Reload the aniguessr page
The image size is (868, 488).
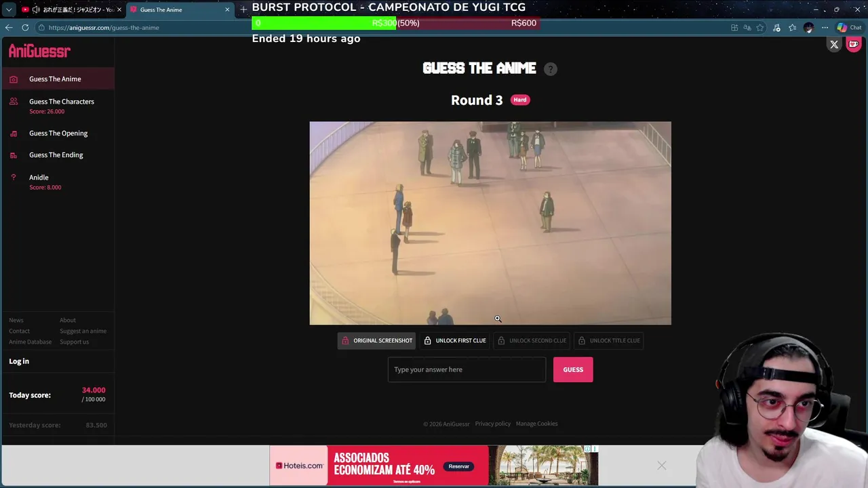click(x=25, y=28)
